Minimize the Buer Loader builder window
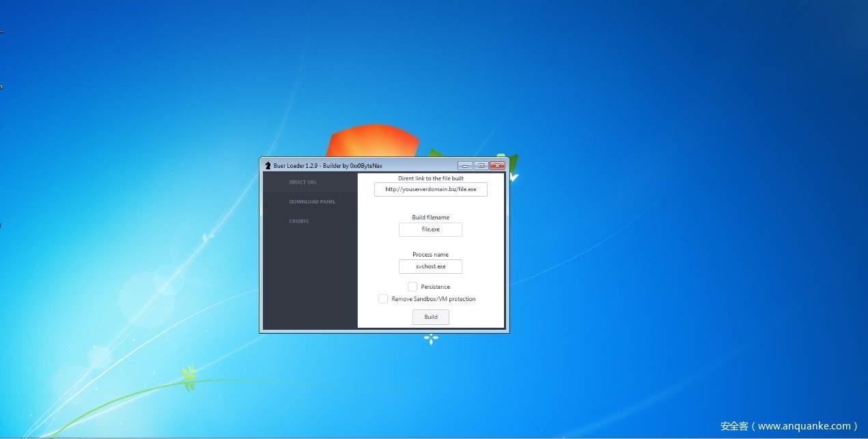 (x=465, y=165)
